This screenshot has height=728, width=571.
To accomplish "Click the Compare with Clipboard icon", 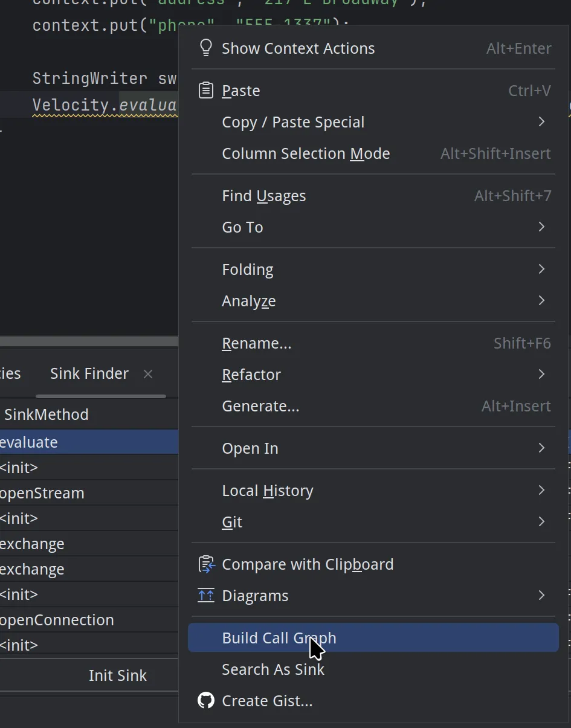I will (x=206, y=564).
